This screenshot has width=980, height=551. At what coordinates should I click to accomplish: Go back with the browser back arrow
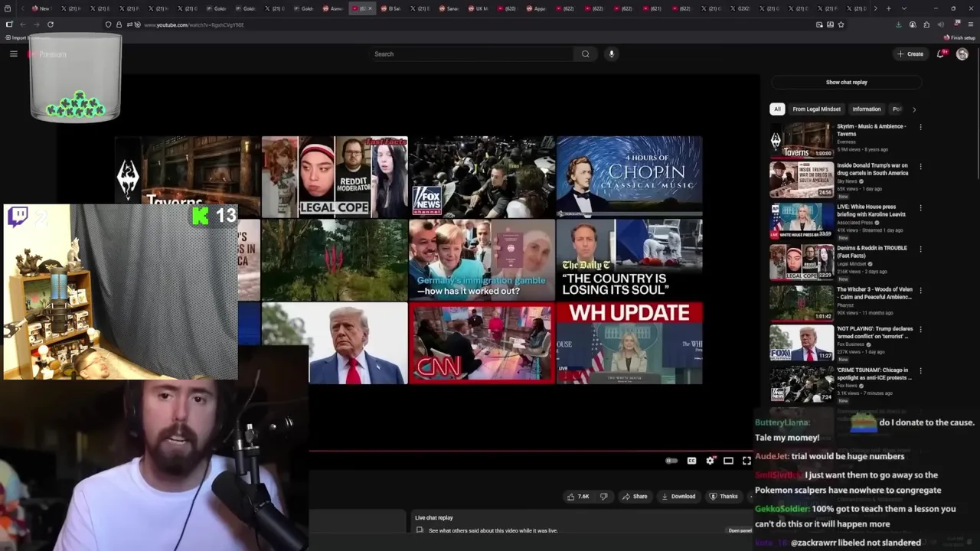23,24
